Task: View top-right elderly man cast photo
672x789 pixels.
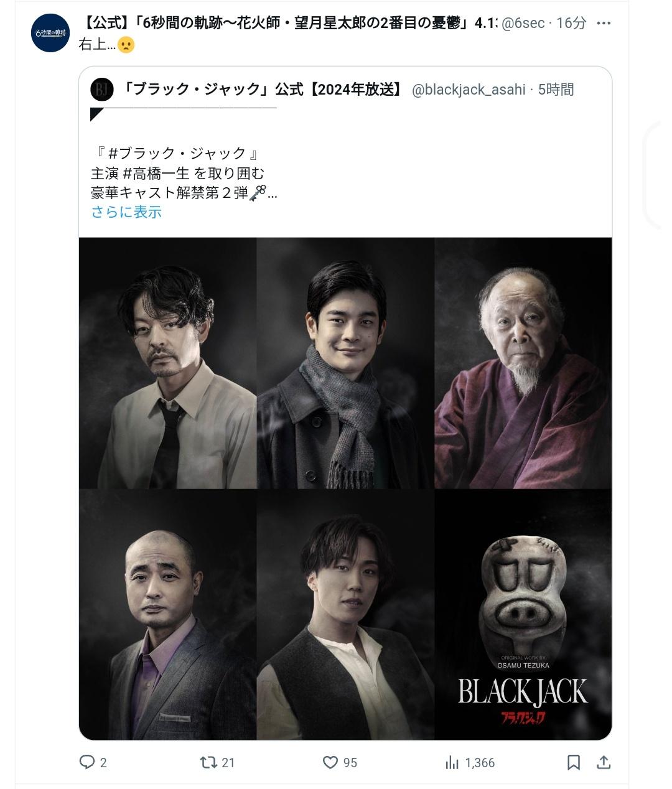Action: (523, 363)
